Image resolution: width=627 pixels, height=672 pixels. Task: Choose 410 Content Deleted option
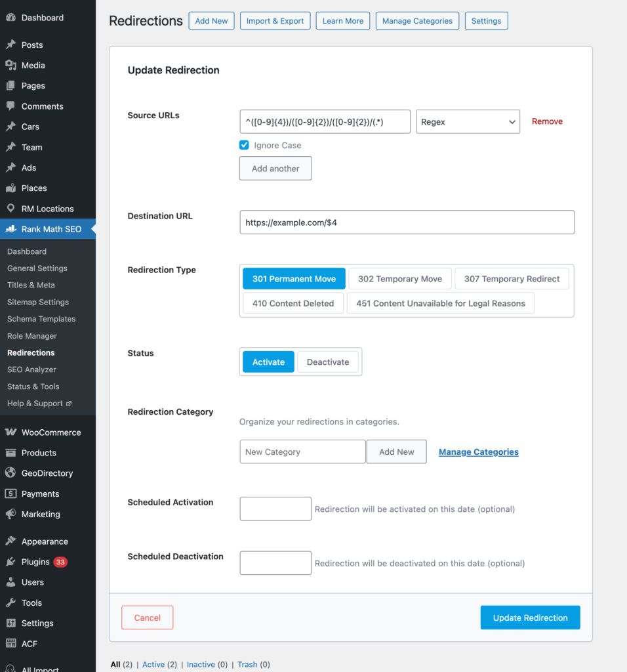point(293,303)
